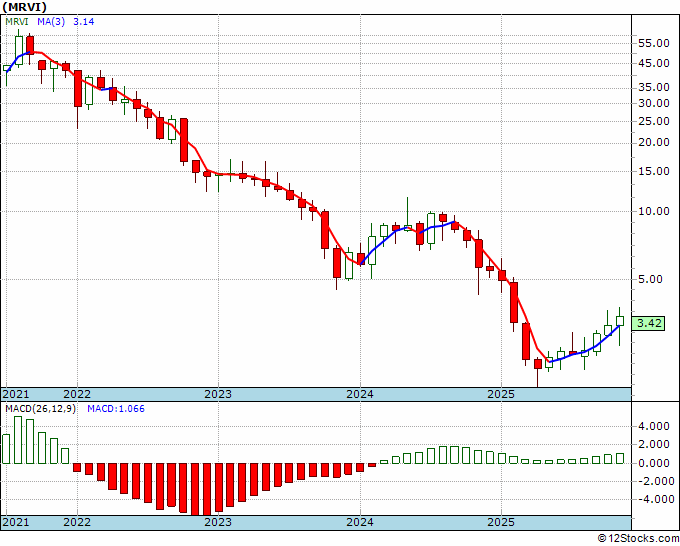
Task: Click the (MRVI) chart title
Action: [24, 7]
